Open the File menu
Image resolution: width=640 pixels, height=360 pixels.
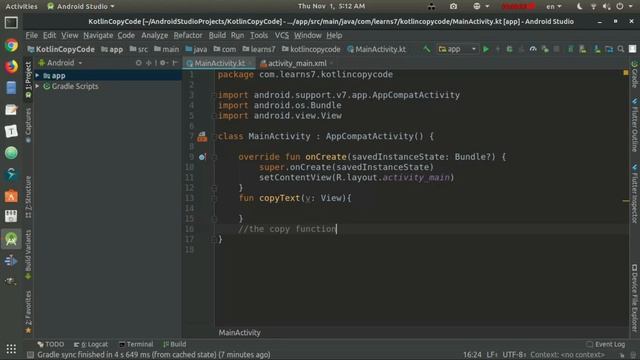(31, 36)
